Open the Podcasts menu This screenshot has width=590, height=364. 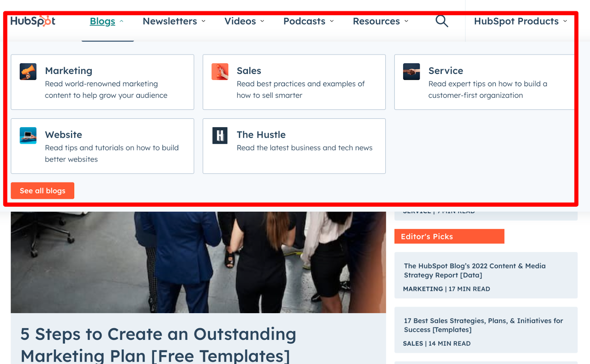304,21
